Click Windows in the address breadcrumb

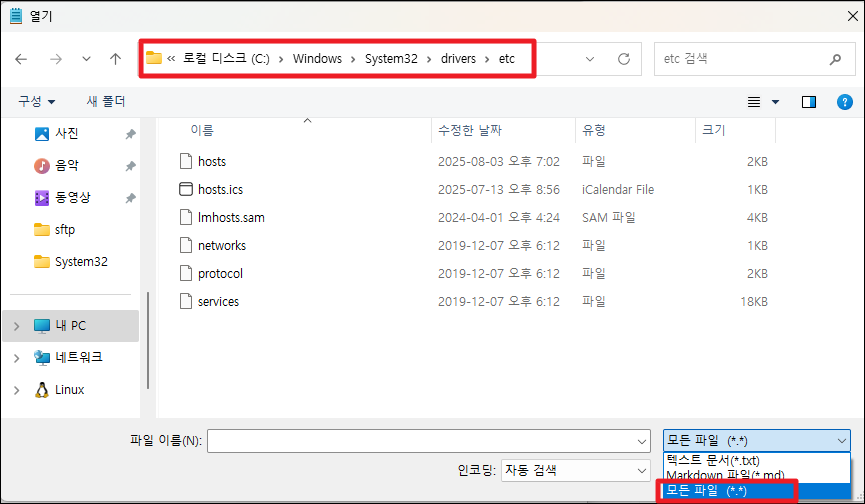(x=317, y=58)
